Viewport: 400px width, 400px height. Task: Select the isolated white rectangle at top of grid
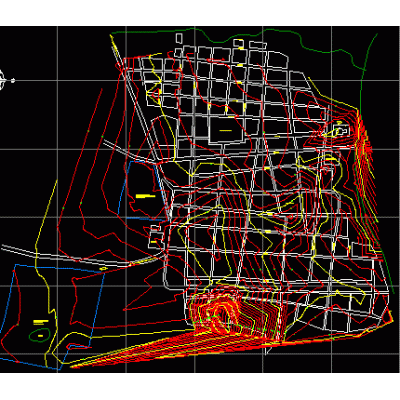click(x=179, y=38)
